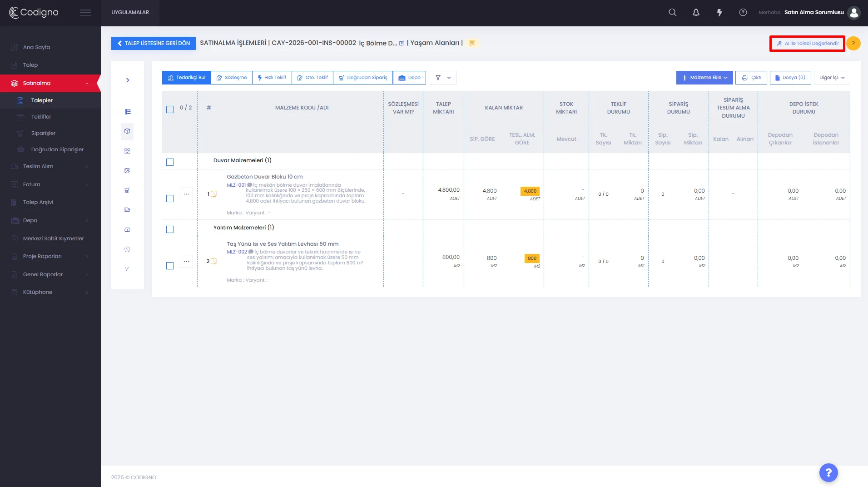The image size is (868, 487).
Task: Open the user avatar profile menu
Action: [x=854, y=12]
